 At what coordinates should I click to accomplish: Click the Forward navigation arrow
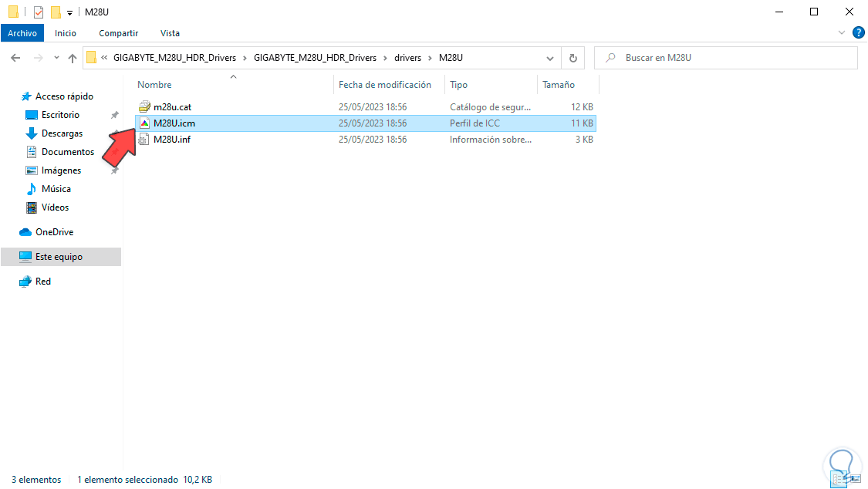coord(38,58)
